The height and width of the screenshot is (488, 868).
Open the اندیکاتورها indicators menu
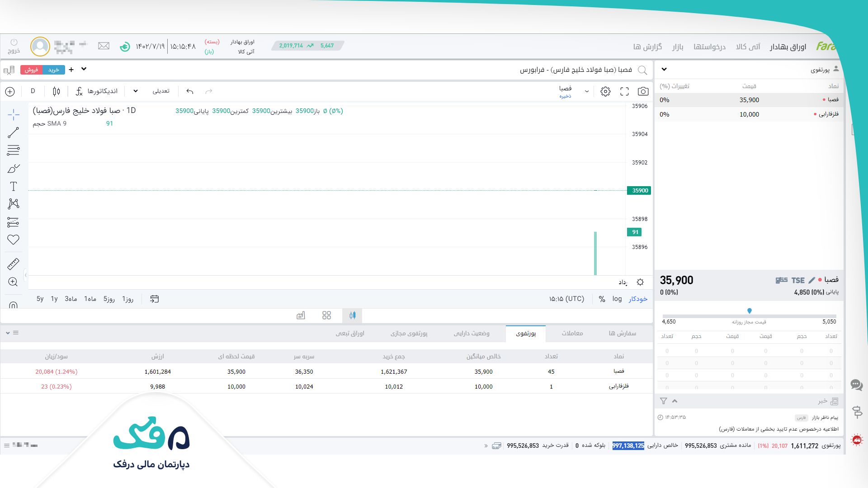[x=96, y=91]
